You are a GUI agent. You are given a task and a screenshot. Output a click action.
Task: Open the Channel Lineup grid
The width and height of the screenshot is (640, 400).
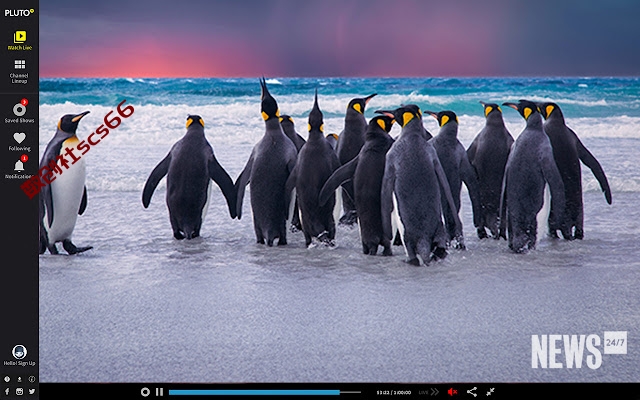(x=19, y=71)
